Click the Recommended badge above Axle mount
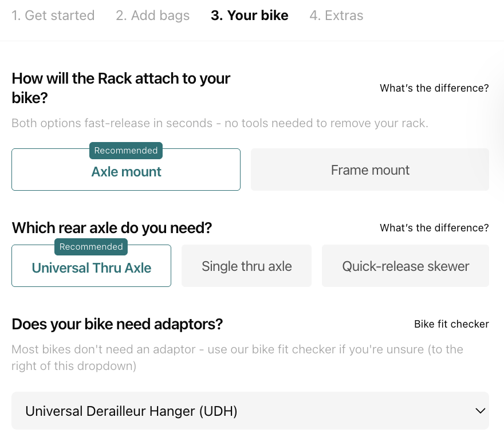The width and height of the screenshot is (504, 441). point(126,151)
